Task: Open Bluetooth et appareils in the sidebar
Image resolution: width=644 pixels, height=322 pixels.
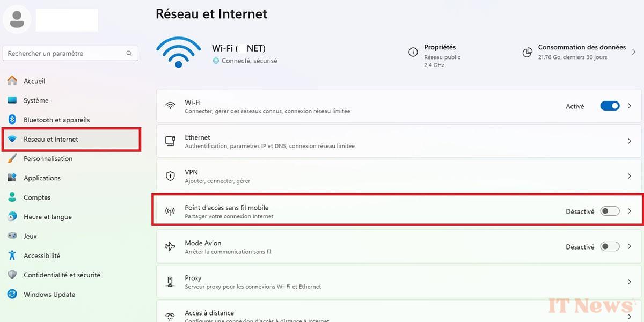Action: tap(56, 120)
